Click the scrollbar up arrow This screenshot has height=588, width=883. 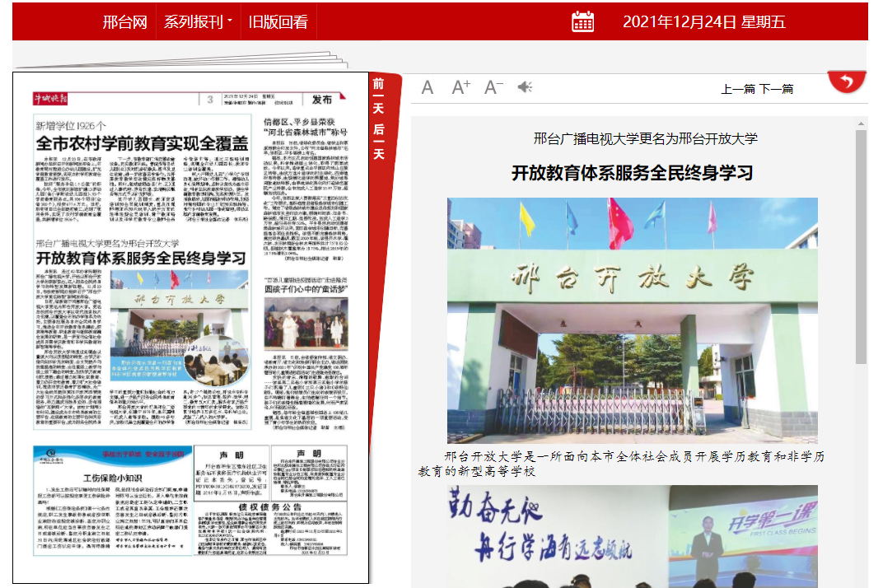pos(861,124)
